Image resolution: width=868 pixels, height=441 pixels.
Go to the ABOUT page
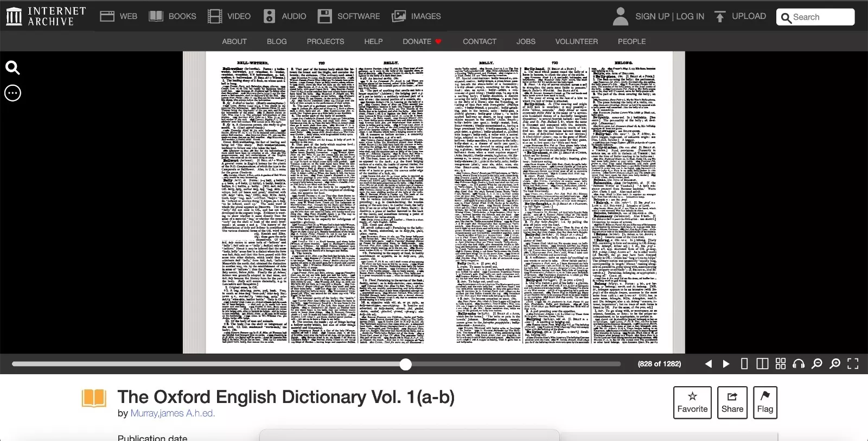(x=234, y=41)
